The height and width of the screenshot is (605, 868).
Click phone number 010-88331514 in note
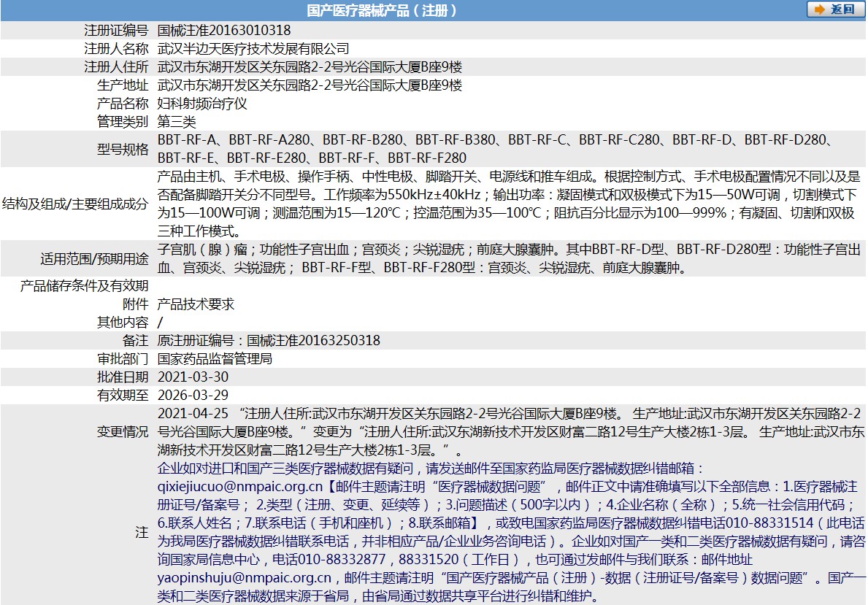click(769, 523)
